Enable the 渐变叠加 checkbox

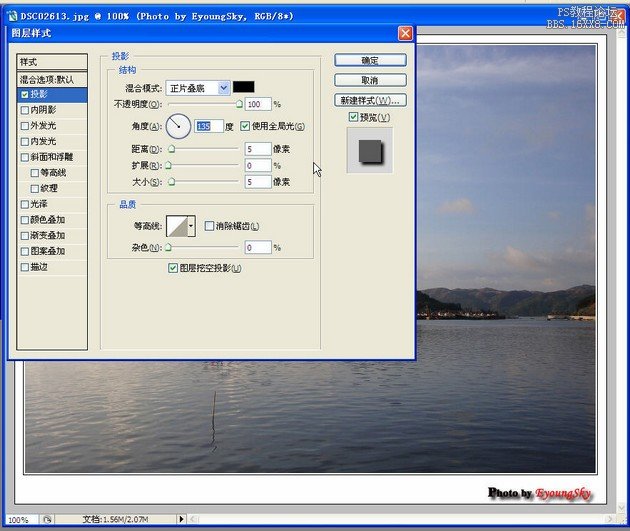25,235
